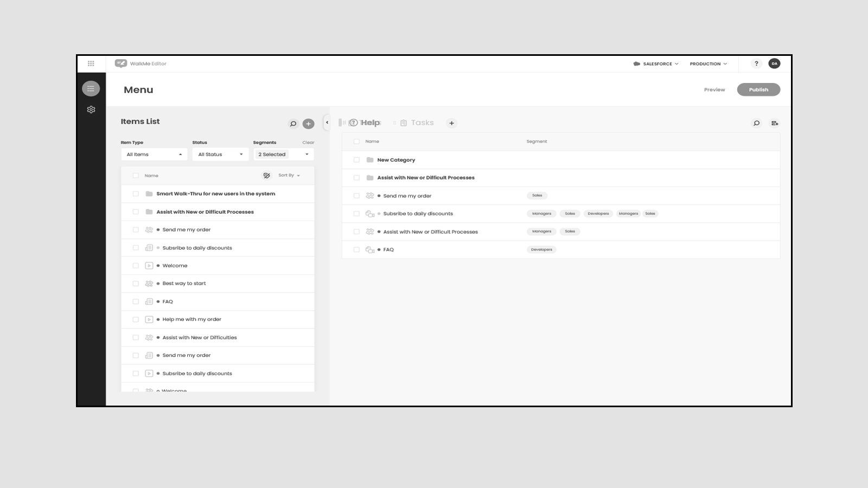Click Smart Walk-Thru icon of Assist with New or Difficulties
Screen dimensions: 868x488
point(149,337)
